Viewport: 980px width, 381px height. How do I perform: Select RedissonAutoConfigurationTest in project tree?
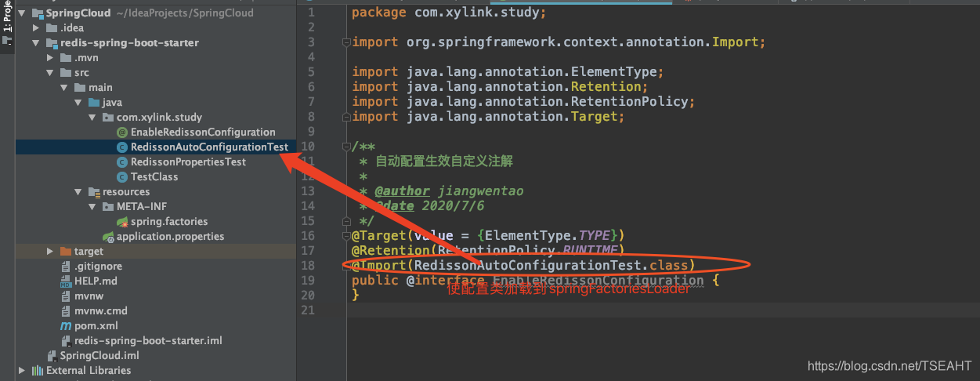[x=209, y=147]
